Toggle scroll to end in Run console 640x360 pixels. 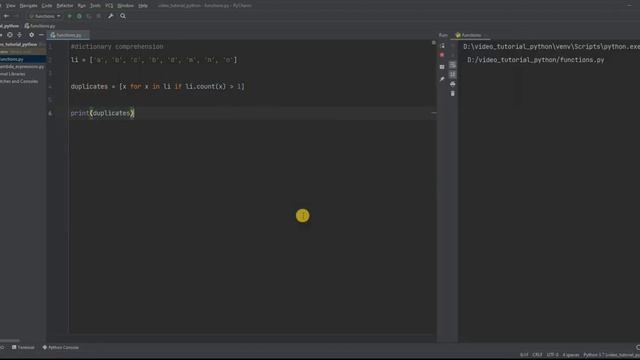(x=453, y=74)
